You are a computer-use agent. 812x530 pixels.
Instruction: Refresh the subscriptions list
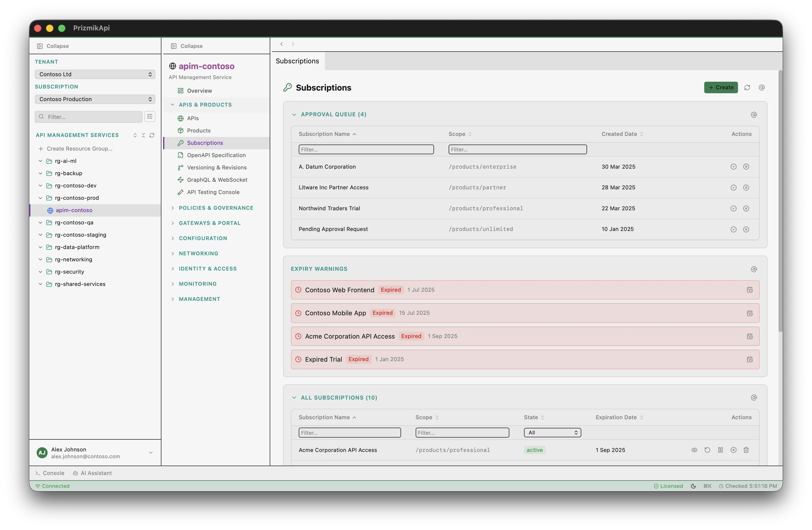(747, 87)
